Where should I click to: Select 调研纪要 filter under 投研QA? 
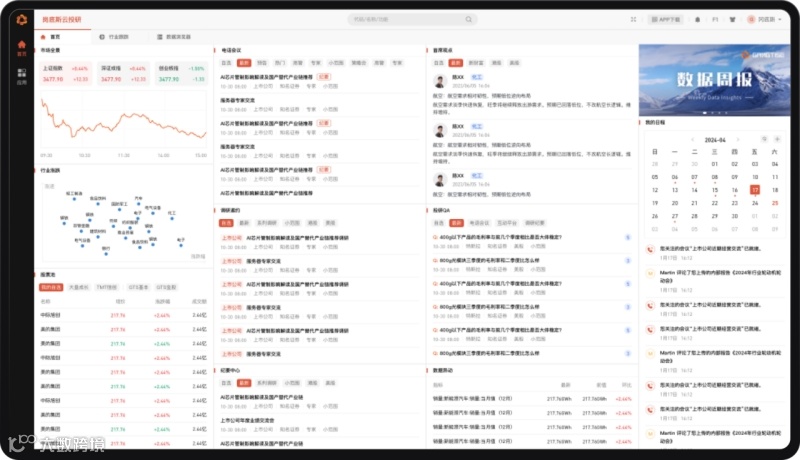534,223
